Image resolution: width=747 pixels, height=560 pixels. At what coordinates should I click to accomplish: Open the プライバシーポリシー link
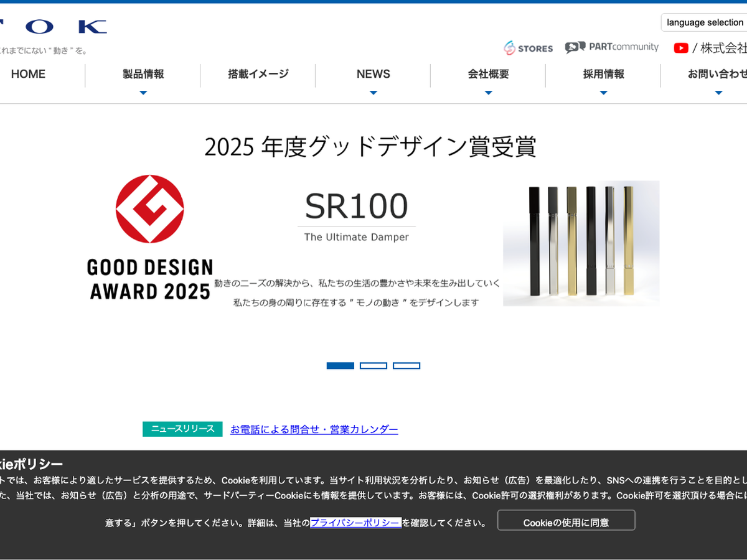tap(355, 523)
